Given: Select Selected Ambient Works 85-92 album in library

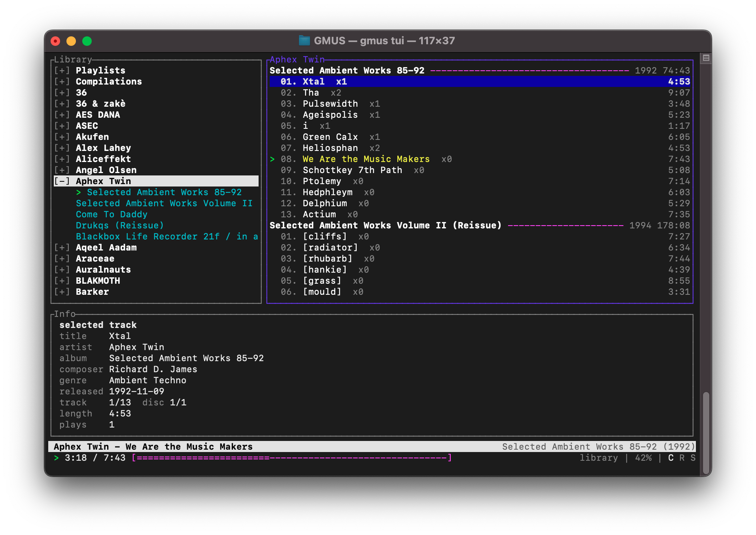Looking at the screenshot, I should coord(164,192).
